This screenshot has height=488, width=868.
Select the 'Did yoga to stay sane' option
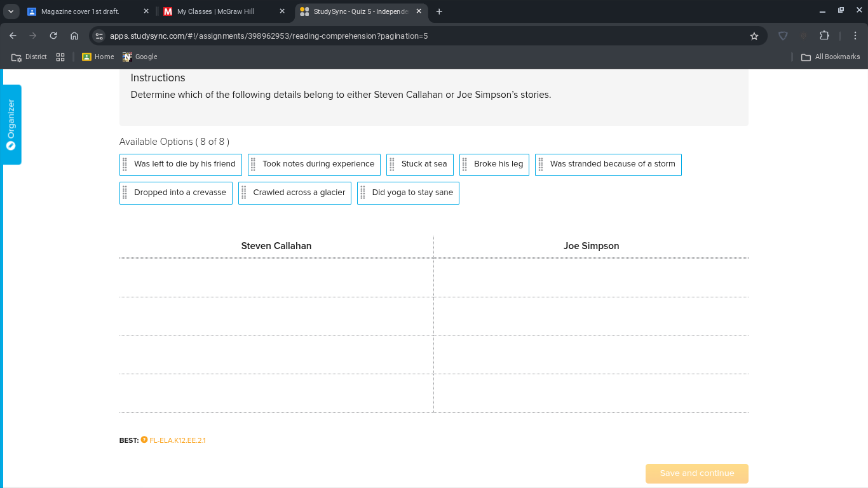[408, 193]
